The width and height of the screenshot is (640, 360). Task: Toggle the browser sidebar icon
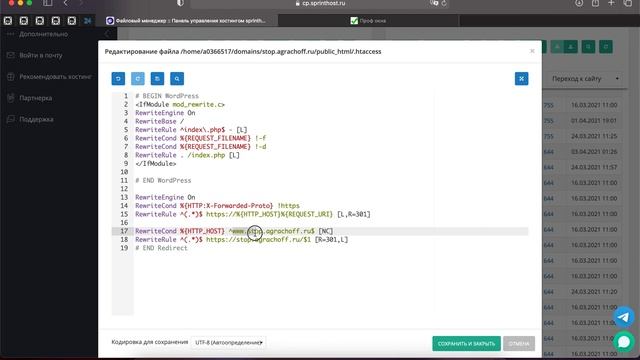pyautogui.click(x=48, y=3)
